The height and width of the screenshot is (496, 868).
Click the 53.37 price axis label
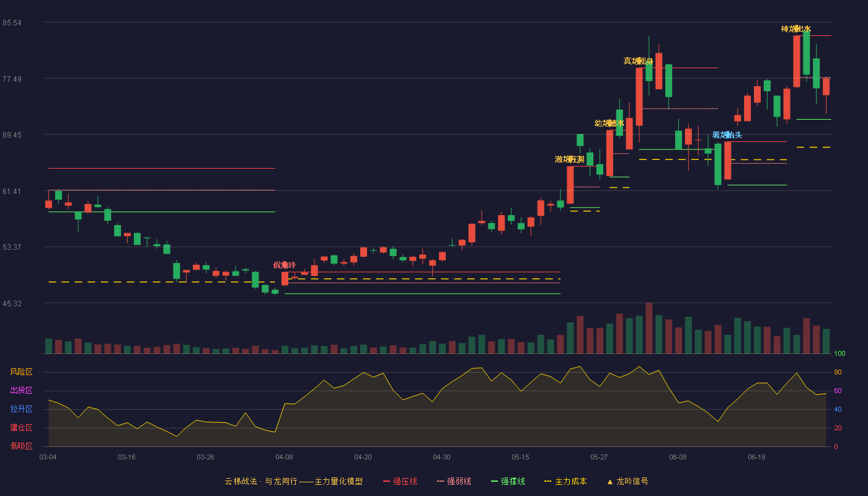12,247
